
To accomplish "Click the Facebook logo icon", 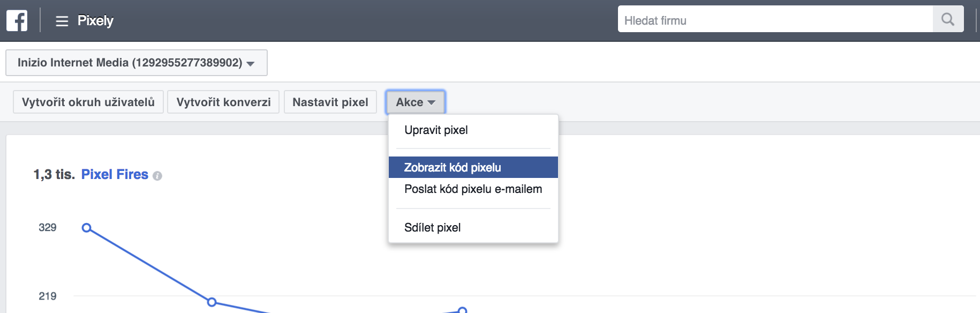I will pyautogui.click(x=17, y=21).
